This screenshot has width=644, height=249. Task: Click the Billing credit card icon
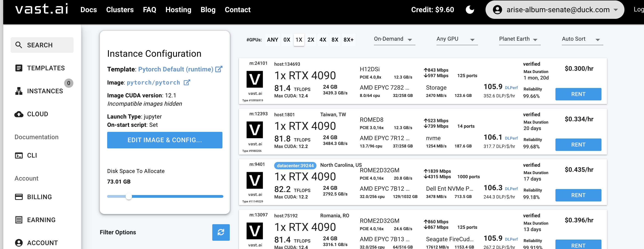point(19,197)
